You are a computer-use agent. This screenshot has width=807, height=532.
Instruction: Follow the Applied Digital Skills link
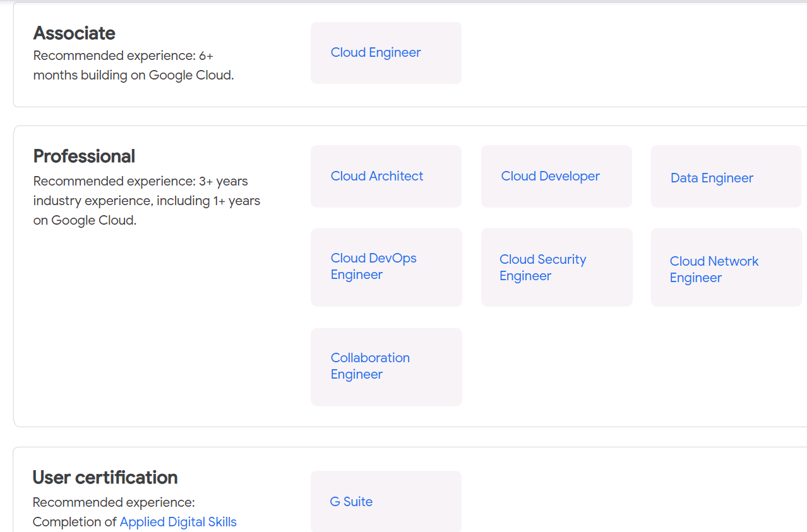point(178,522)
